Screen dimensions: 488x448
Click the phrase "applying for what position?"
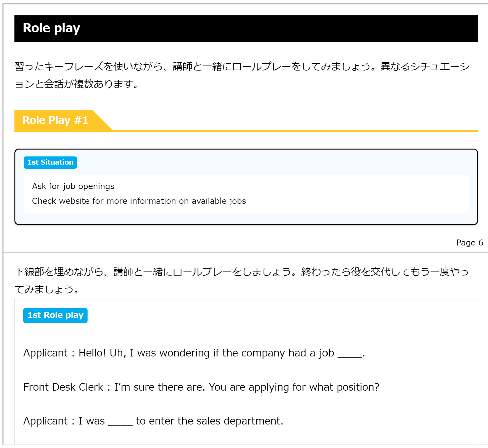314,387
